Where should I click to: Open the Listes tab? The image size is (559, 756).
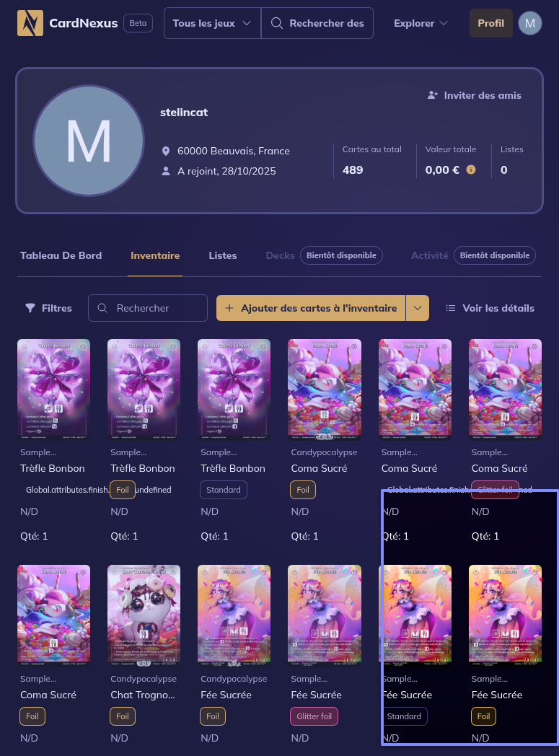tap(223, 255)
